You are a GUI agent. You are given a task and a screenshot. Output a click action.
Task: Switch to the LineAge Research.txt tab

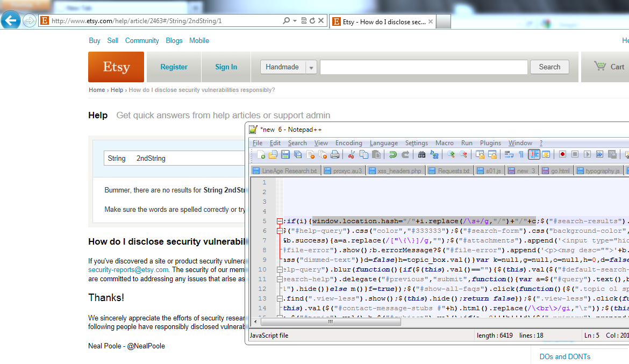pyautogui.click(x=285, y=170)
